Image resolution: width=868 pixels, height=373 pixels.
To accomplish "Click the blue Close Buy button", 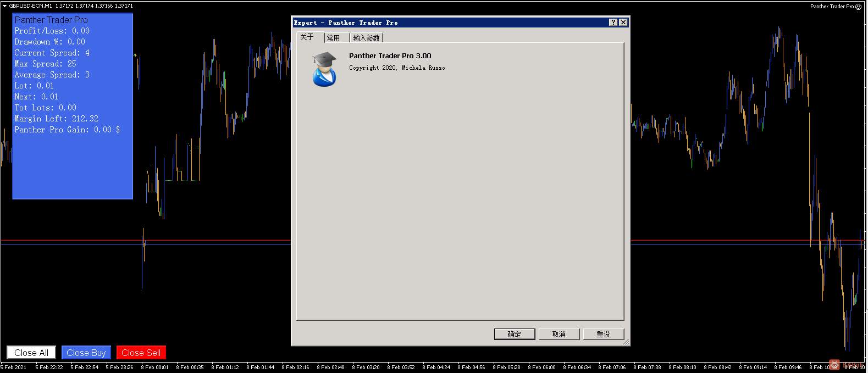I will pos(86,353).
